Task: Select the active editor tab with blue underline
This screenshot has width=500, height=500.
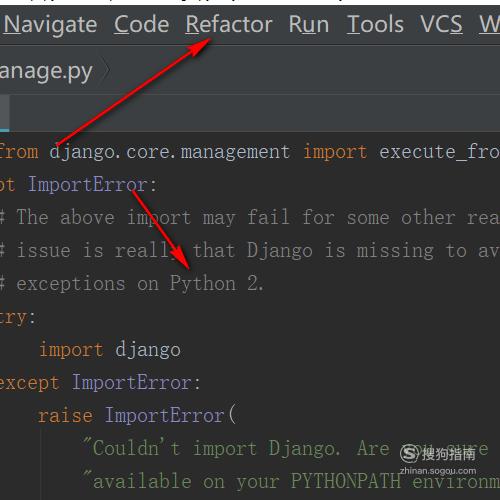Action: pyautogui.click(x=5, y=113)
